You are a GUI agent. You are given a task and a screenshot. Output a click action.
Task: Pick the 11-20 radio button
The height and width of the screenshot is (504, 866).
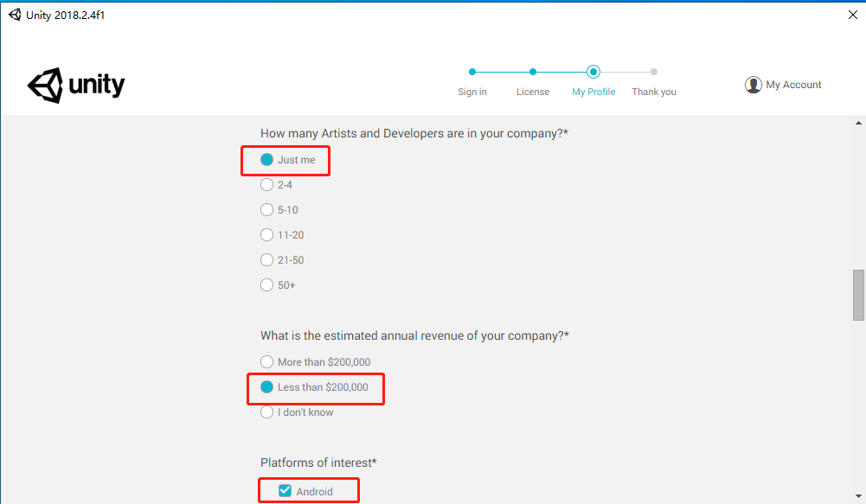[266, 234]
